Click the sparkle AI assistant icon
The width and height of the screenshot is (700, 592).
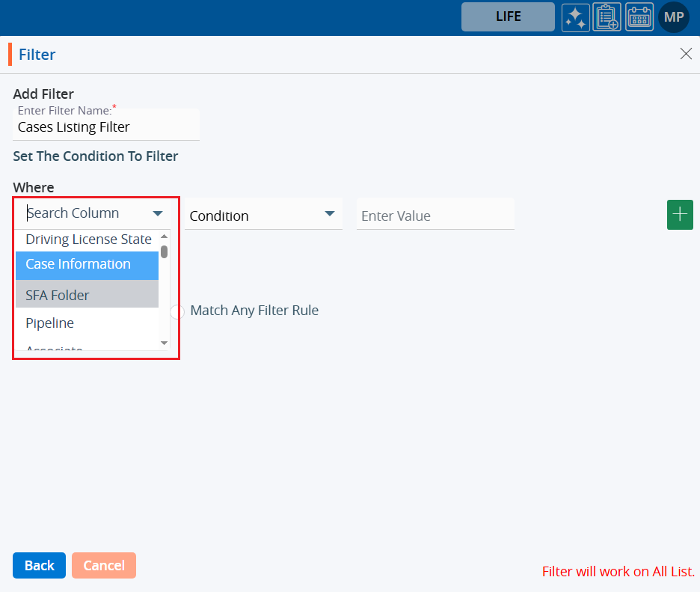click(576, 17)
